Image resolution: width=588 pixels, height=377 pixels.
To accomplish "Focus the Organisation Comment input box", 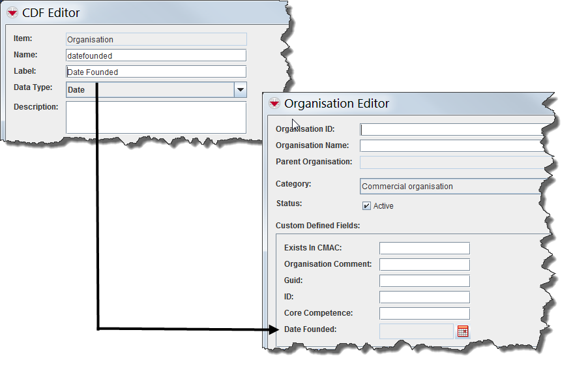I will (424, 265).
